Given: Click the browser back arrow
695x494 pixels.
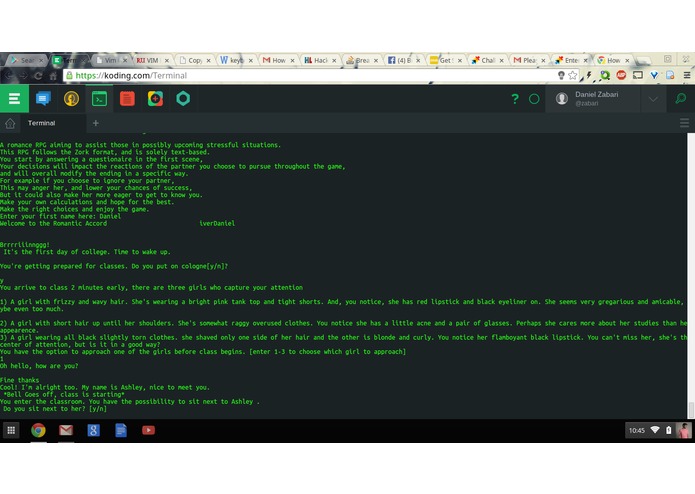Looking at the screenshot, I should click(x=8, y=76).
